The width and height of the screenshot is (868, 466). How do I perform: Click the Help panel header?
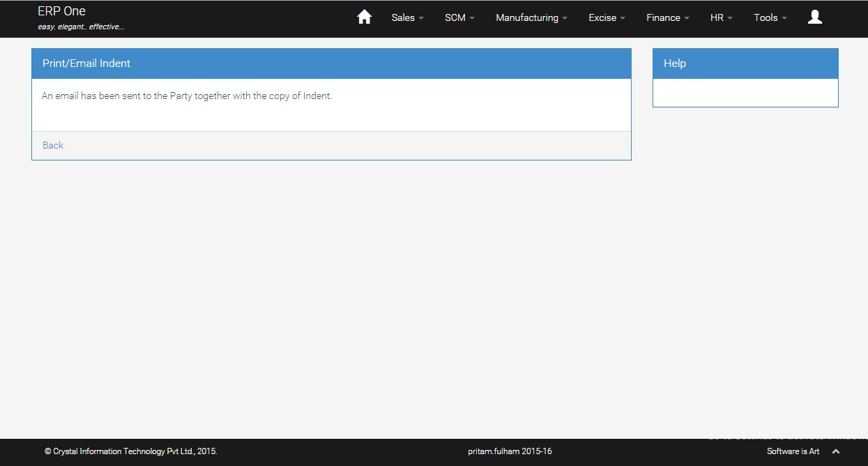click(675, 63)
